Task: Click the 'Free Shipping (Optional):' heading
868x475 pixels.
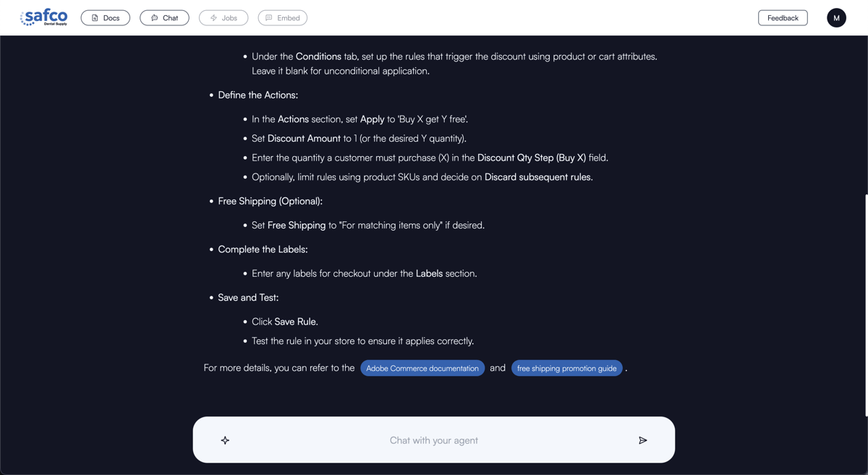Action: click(x=270, y=201)
